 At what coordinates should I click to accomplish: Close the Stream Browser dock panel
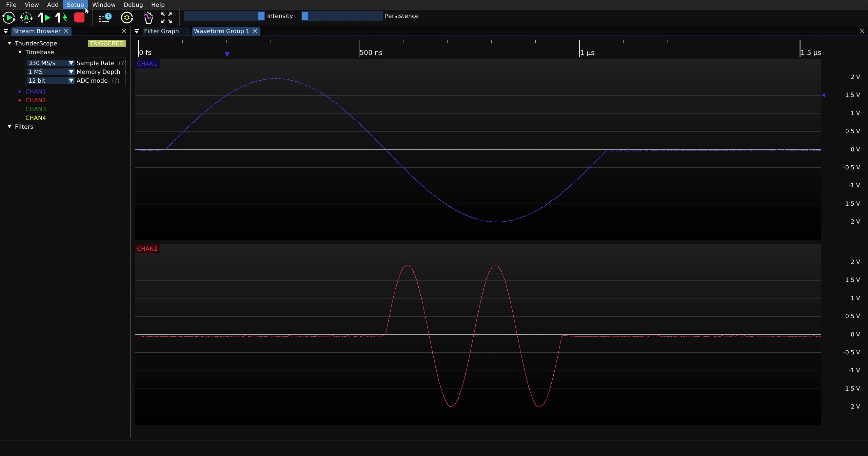[124, 31]
